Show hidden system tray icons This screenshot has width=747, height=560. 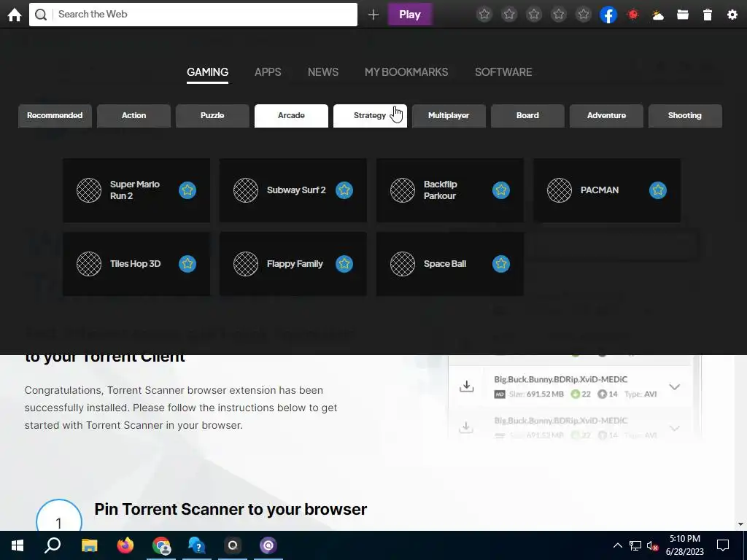pos(617,545)
